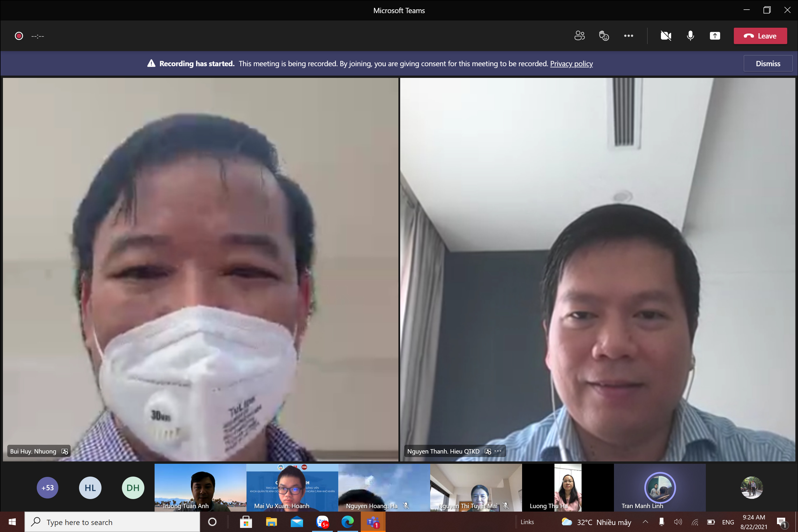Open Microsoft Store from the taskbar
The width and height of the screenshot is (798, 532).
coord(246,522)
